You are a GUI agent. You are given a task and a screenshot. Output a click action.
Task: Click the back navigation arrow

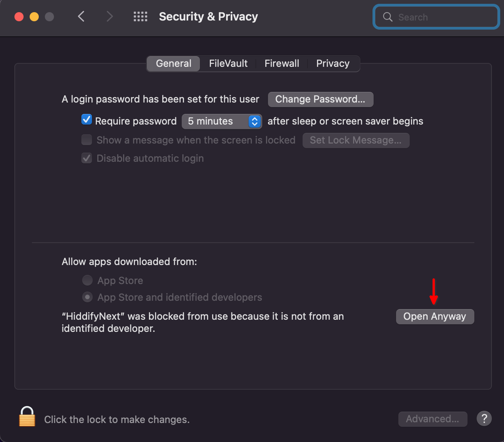coord(81,16)
